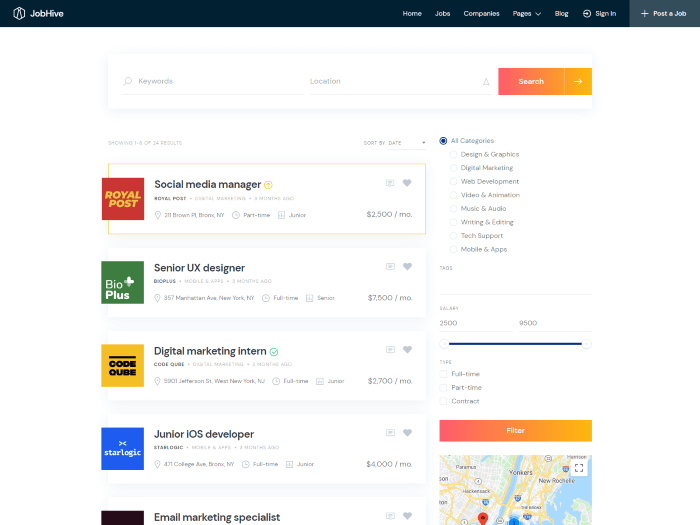The image size is (700, 525).
Task: Click the Tags input field
Action: (516, 285)
